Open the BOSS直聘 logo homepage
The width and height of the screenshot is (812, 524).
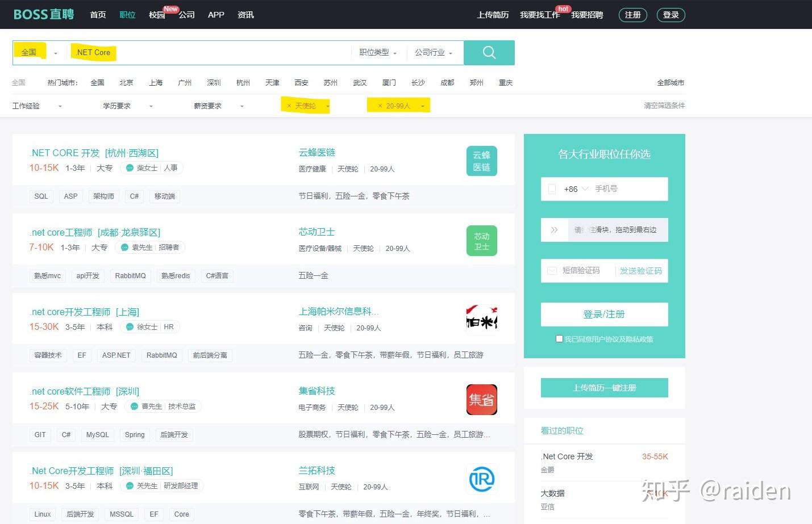pyautogui.click(x=44, y=14)
